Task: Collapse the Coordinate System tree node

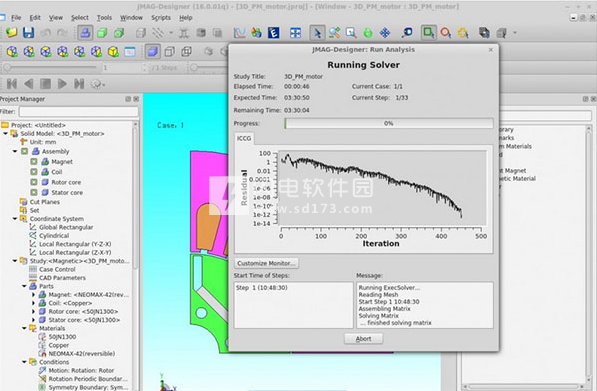Action: 15,219
